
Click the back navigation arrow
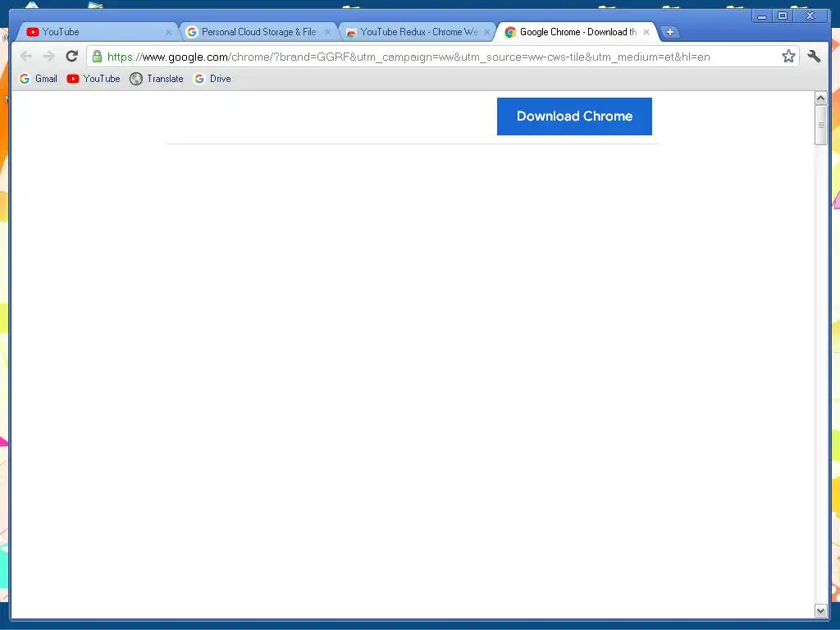pyautogui.click(x=25, y=57)
